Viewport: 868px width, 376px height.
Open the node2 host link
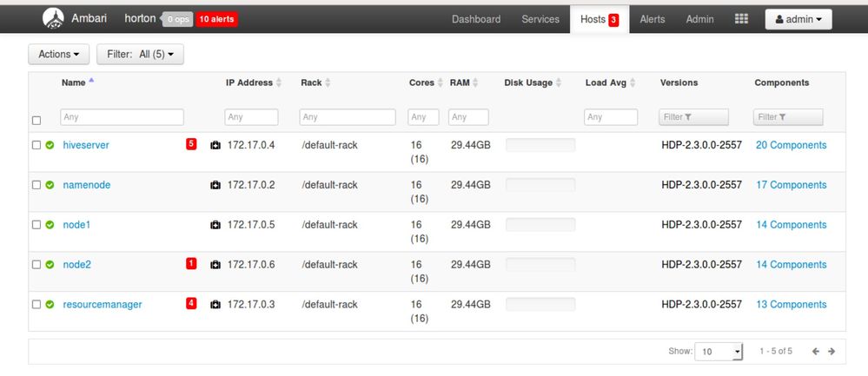(x=77, y=265)
